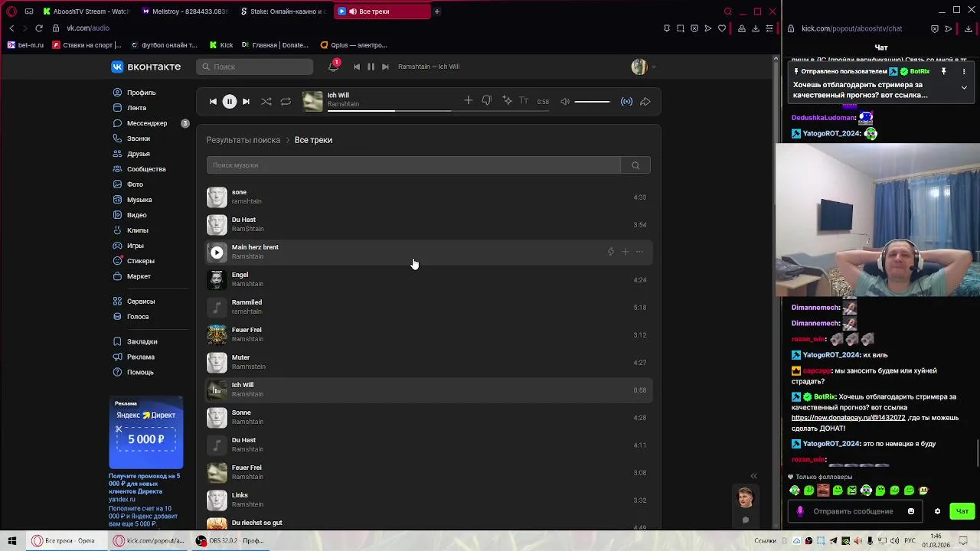Click lightning icon on Main herz brent row

(610, 252)
